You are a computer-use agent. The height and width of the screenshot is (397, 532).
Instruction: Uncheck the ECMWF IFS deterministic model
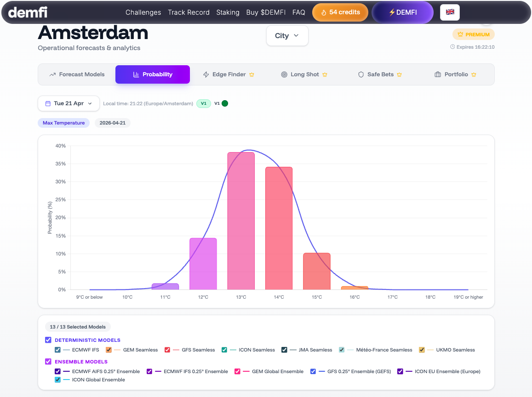click(57, 350)
